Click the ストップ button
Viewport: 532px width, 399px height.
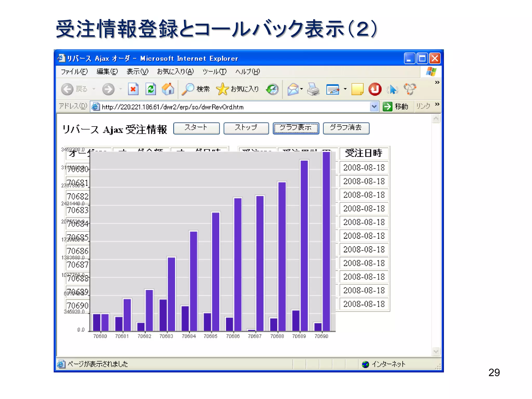246,128
